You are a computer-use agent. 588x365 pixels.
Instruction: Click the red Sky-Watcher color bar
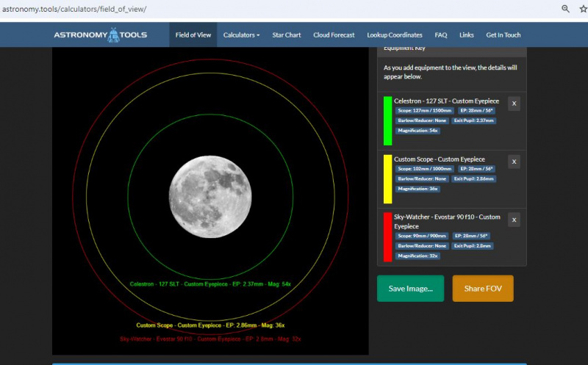coord(387,236)
